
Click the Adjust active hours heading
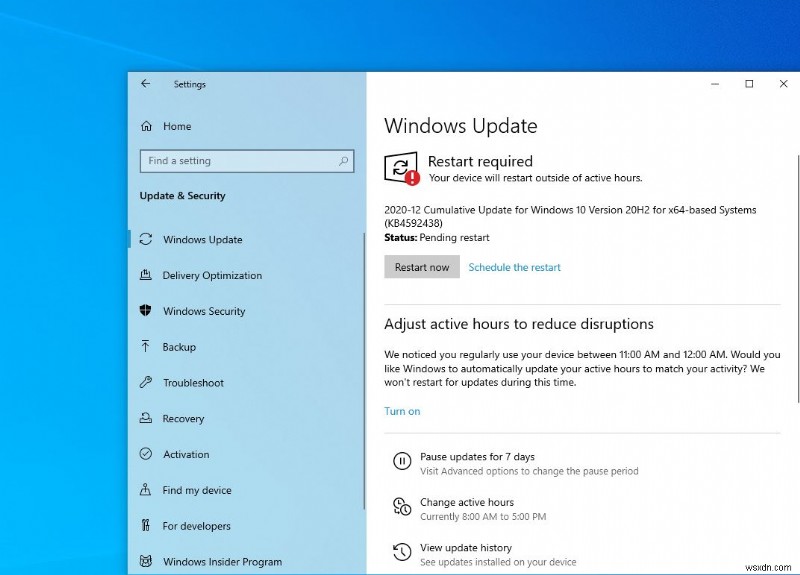(519, 324)
